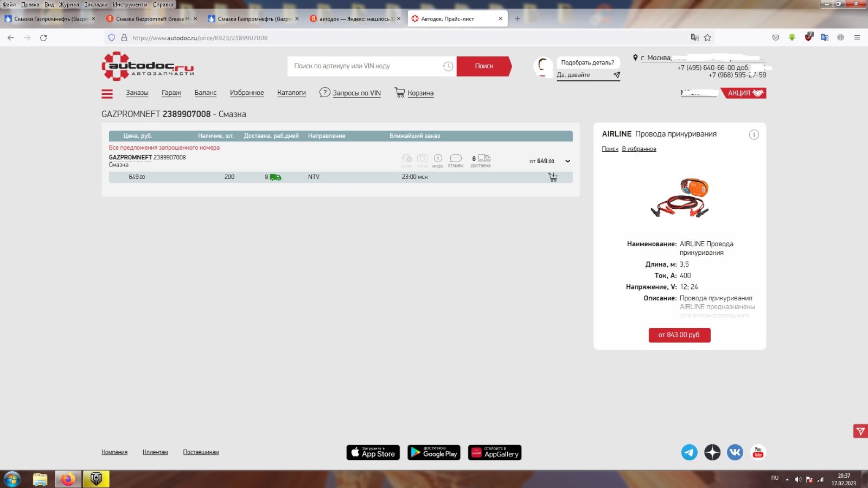Open the Закладки menu

pos(95,4)
